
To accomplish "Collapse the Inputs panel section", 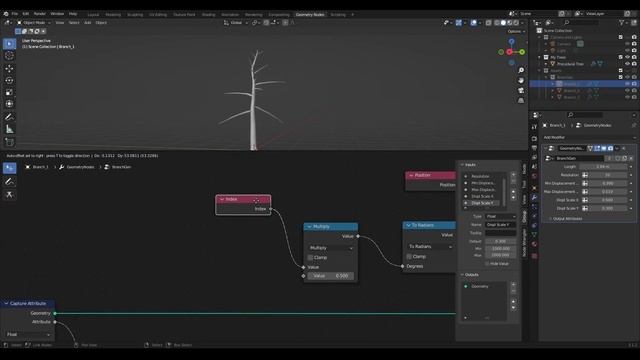I will [462, 165].
